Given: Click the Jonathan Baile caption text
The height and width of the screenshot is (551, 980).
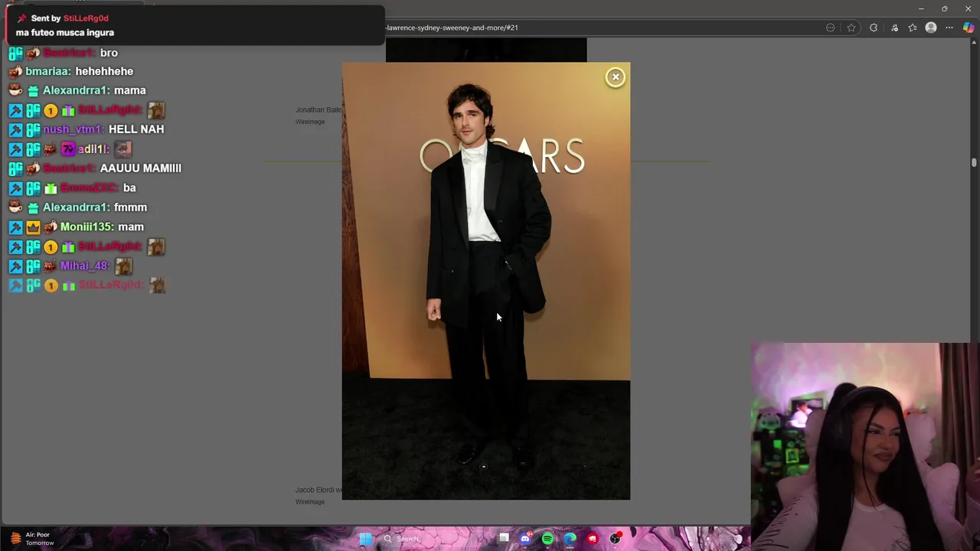Looking at the screenshot, I should (x=318, y=110).
